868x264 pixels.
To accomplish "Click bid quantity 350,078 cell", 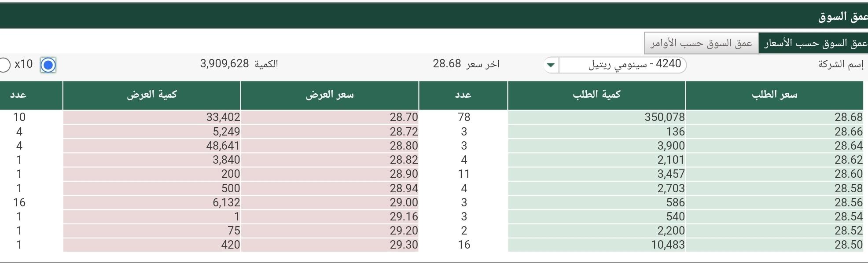I will click(x=596, y=117).
